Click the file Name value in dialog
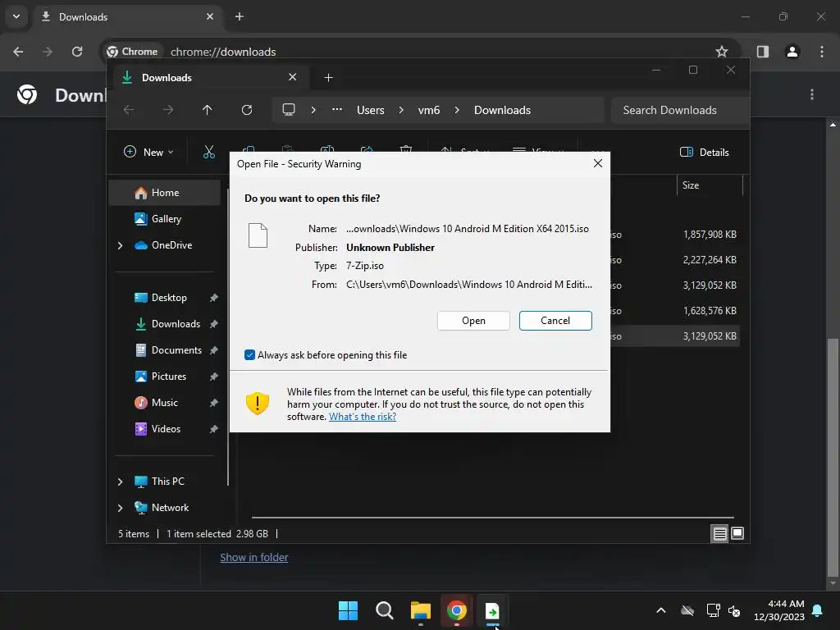Viewport: 840px width, 630px height. click(x=467, y=229)
